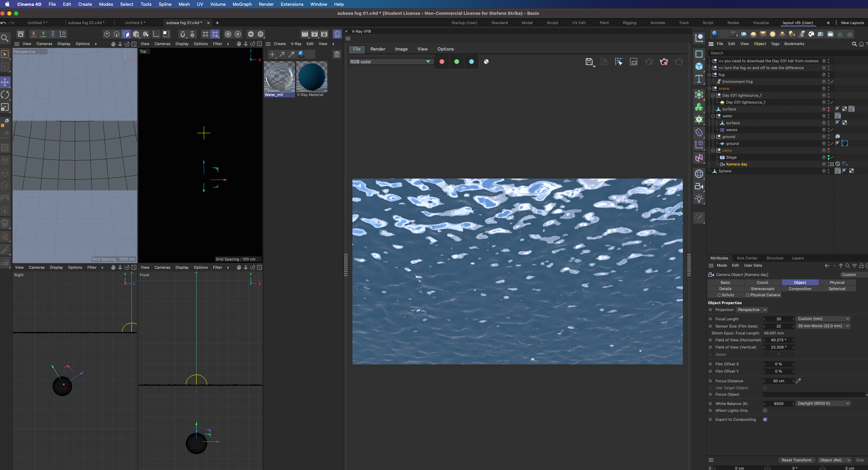868x470 pixels.
Task: Select the Move tool in left toolbar
Action: click(x=6, y=82)
